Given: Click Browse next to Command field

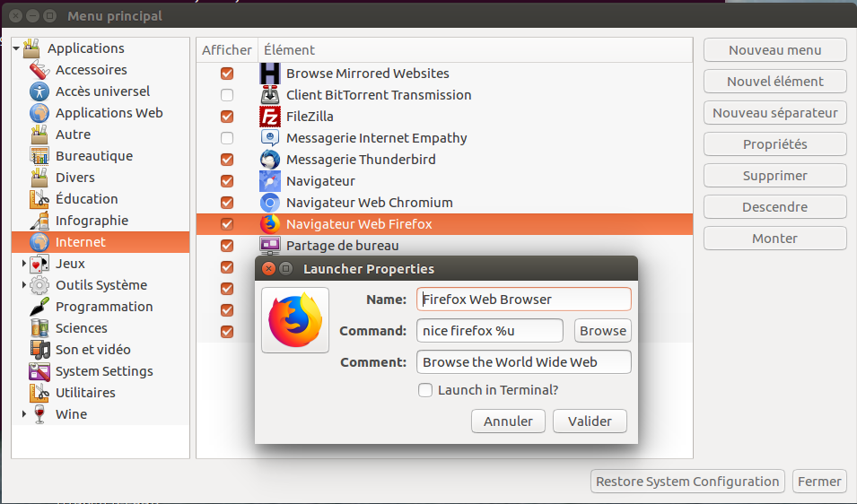Looking at the screenshot, I should 603,331.
